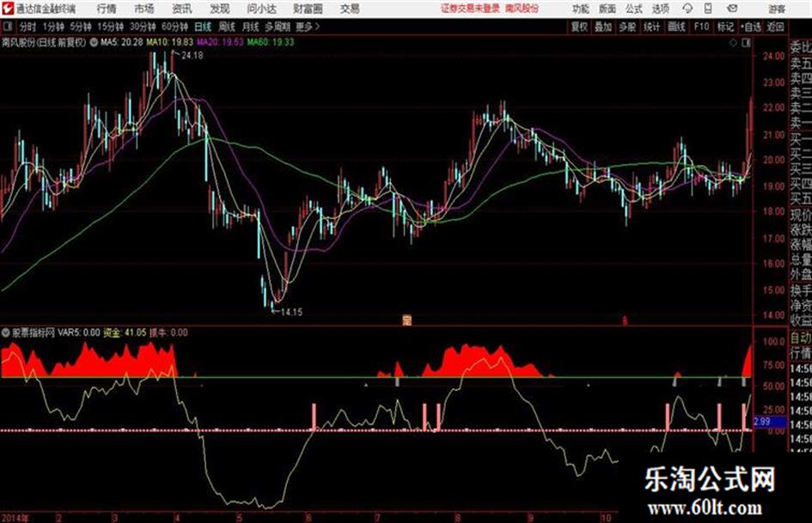
Task: Click the 24.18 high price label
Action: (192, 55)
